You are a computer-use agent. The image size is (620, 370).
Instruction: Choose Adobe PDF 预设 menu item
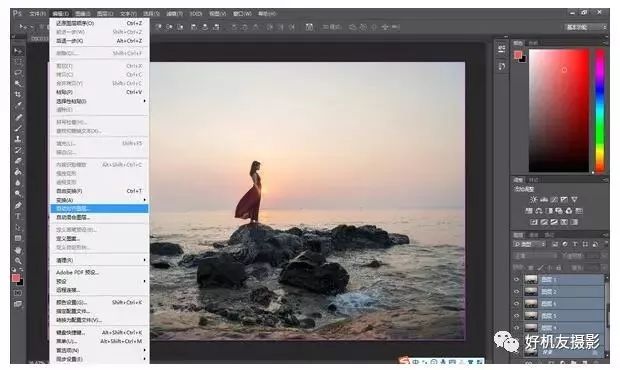(x=99, y=272)
